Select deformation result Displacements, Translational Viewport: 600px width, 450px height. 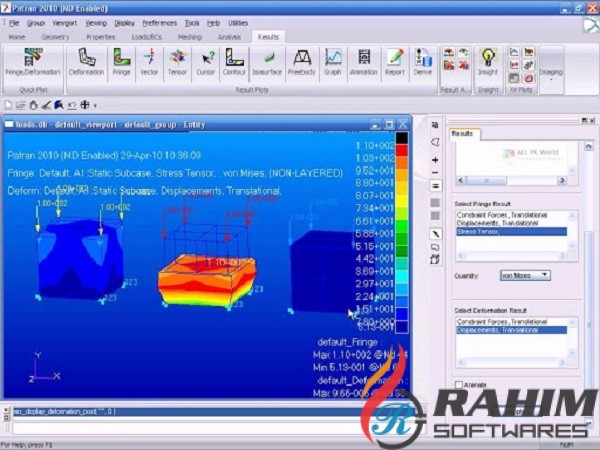[x=512, y=330]
